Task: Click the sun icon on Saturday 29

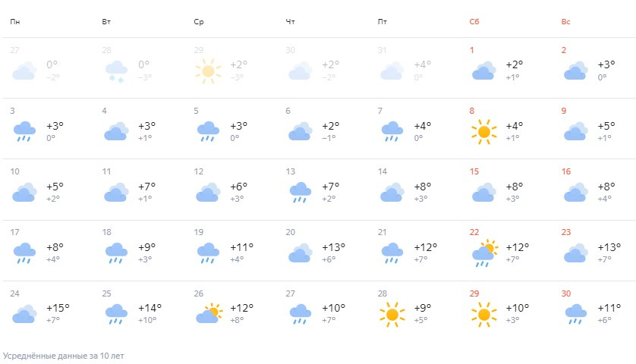Action: click(484, 314)
